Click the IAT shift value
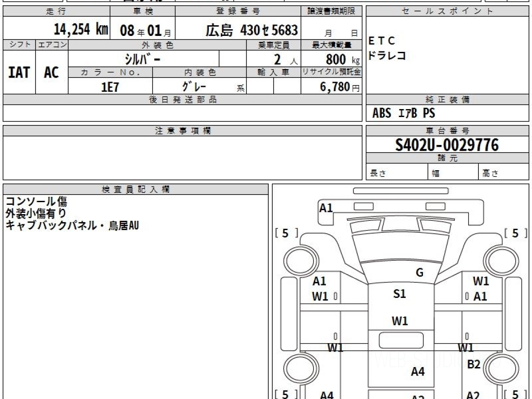532x399 pixels. pos(19,73)
